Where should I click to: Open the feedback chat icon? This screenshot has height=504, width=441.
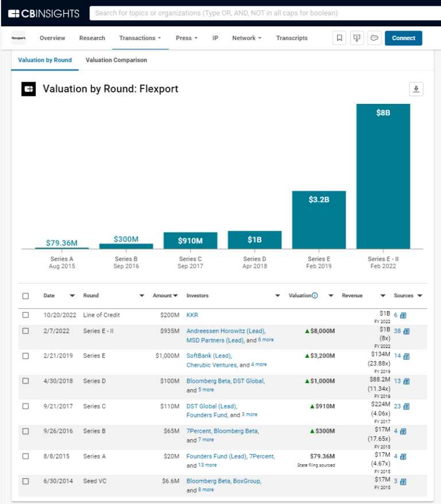(374, 37)
